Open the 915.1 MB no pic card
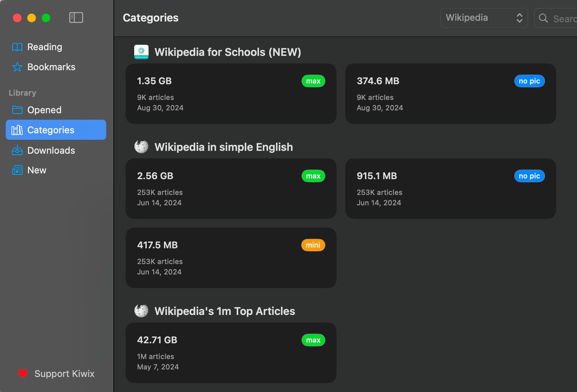The width and height of the screenshot is (577, 392). click(x=451, y=189)
